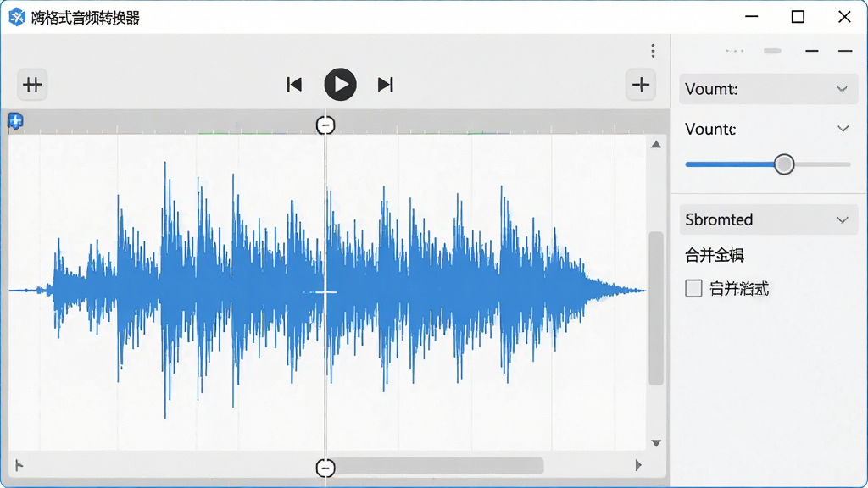Tick the "合并浩贰" checkbox

[x=693, y=288]
